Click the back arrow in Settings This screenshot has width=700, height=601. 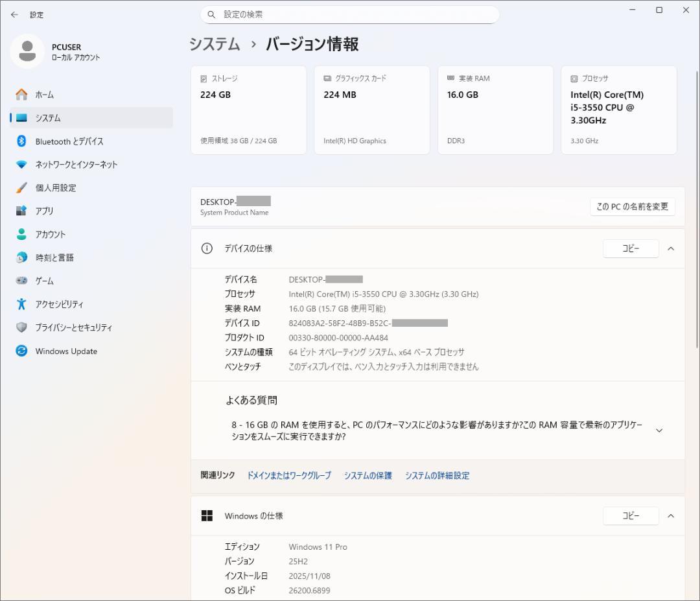(14, 14)
